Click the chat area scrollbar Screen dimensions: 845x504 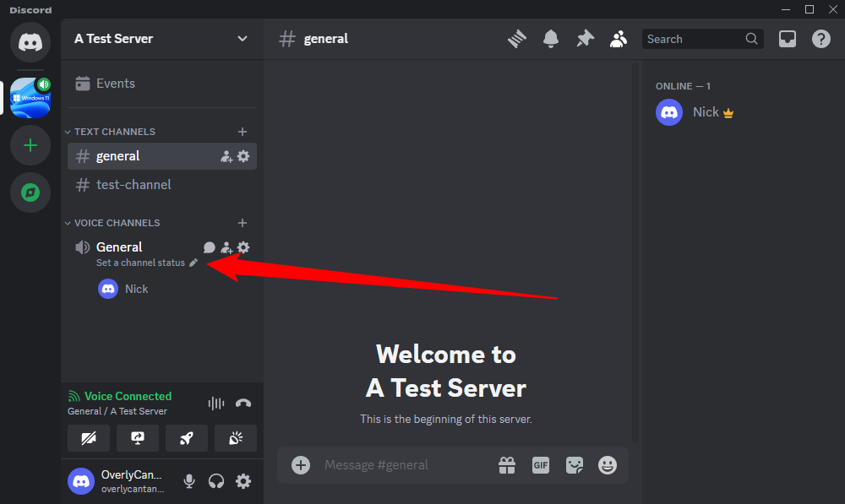pyautogui.click(x=635, y=252)
